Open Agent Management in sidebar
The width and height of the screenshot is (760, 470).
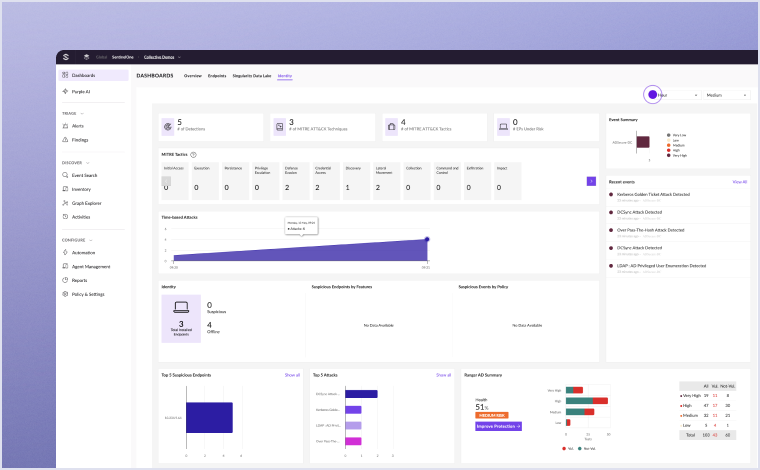tap(90, 266)
